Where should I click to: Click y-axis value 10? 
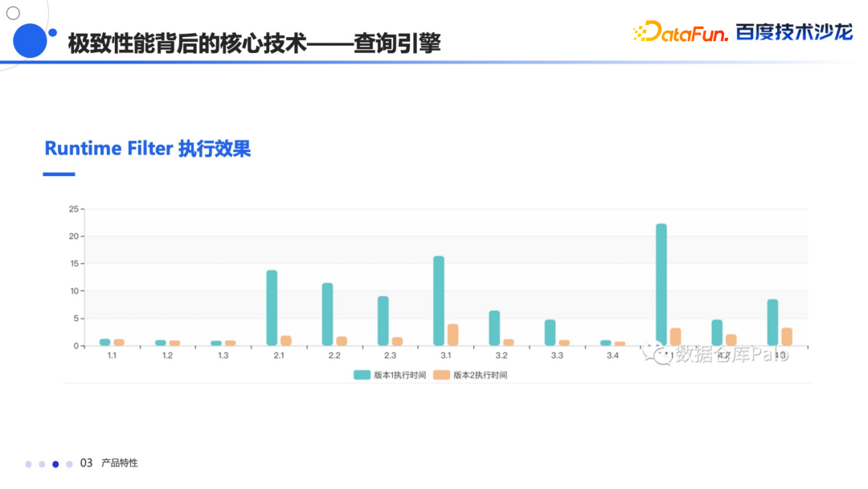[x=74, y=290]
